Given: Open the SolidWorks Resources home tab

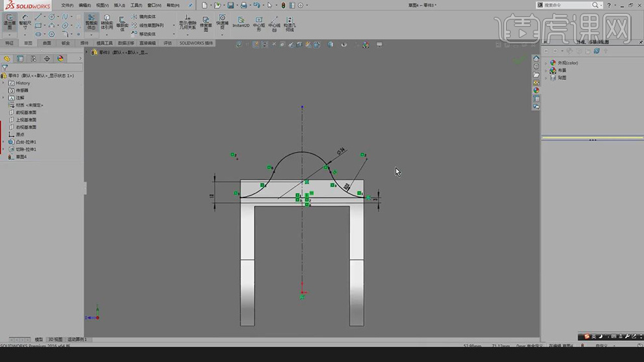Looking at the screenshot, I should coord(536,58).
